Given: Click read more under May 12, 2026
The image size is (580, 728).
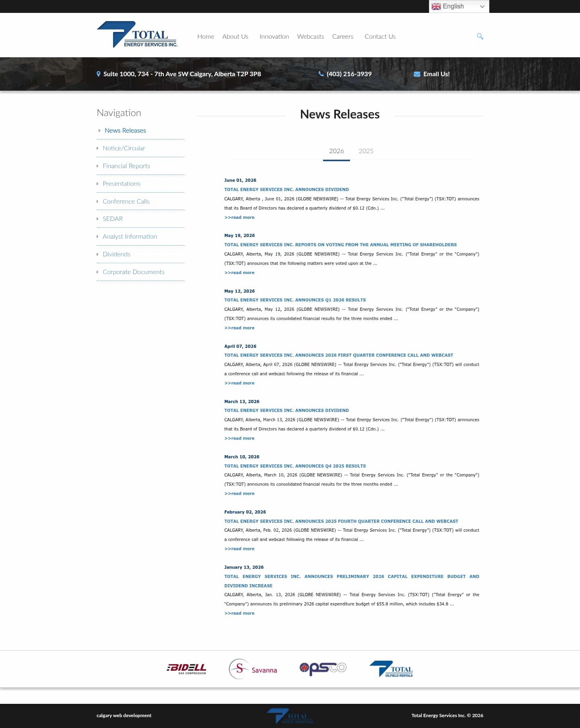Looking at the screenshot, I should click(x=239, y=328).
